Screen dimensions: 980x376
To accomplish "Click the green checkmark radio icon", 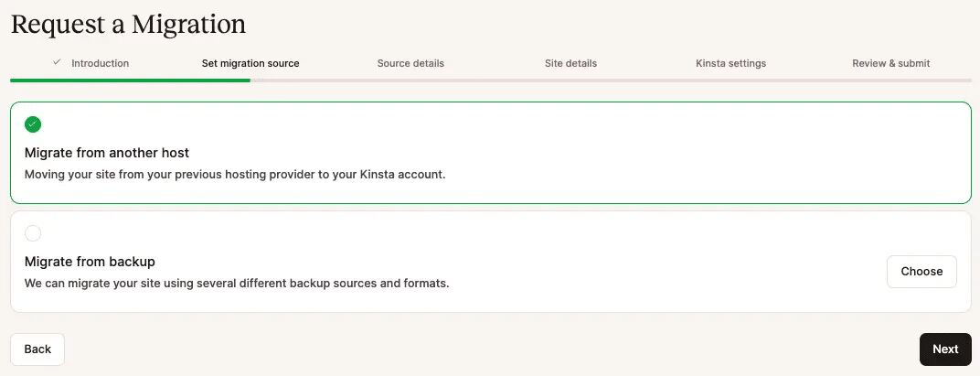I will point(33,124).
